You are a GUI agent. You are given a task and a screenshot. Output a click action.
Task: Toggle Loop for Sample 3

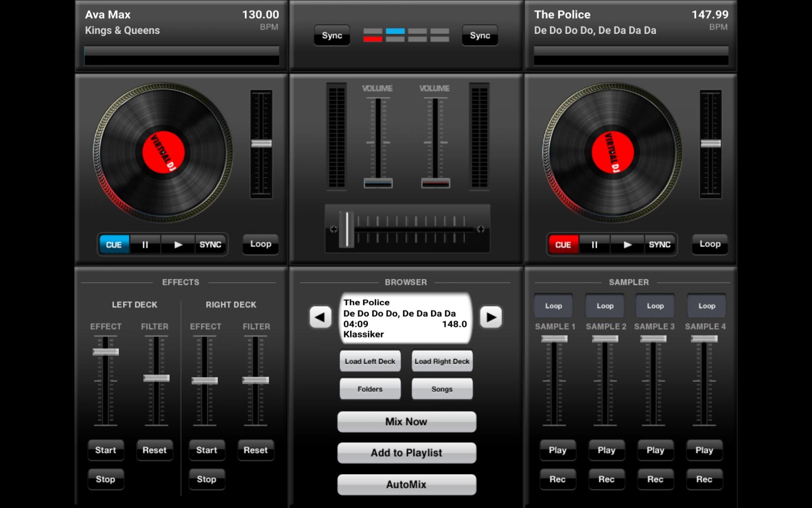pos(656,306)
